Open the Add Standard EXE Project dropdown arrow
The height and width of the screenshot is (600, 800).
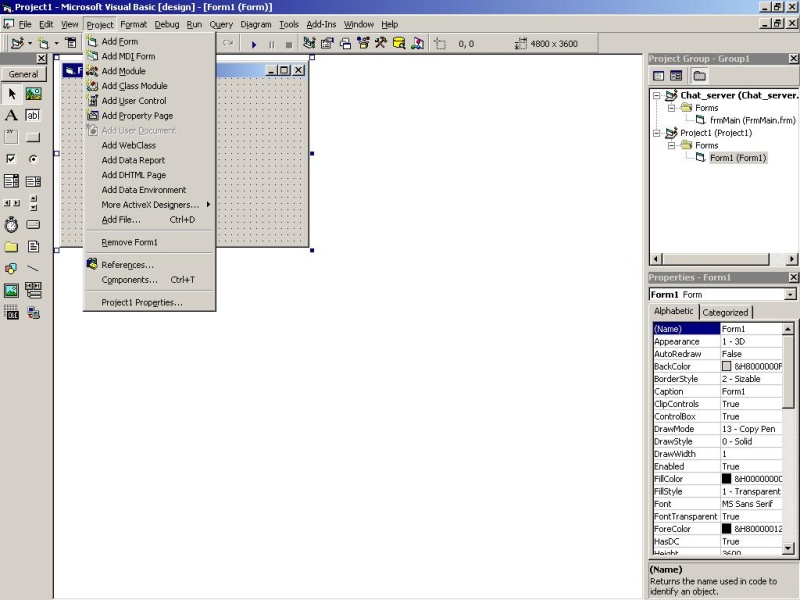[30, 43]
